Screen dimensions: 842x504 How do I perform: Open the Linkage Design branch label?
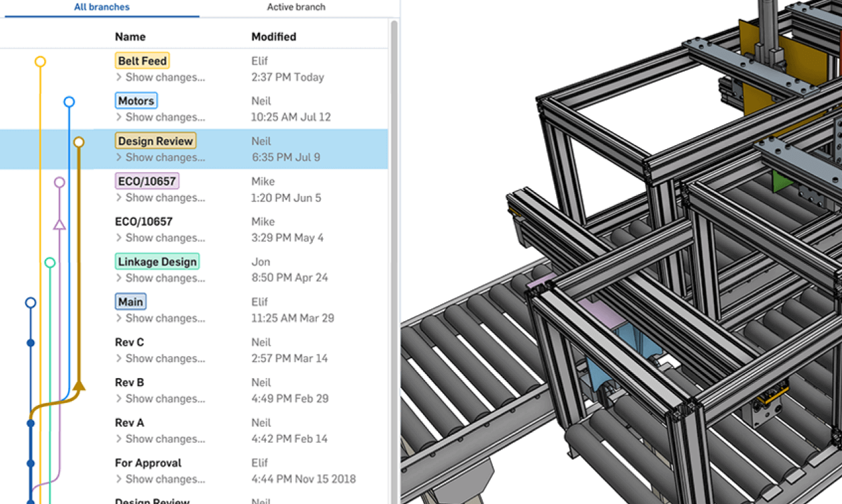(156, 261)
